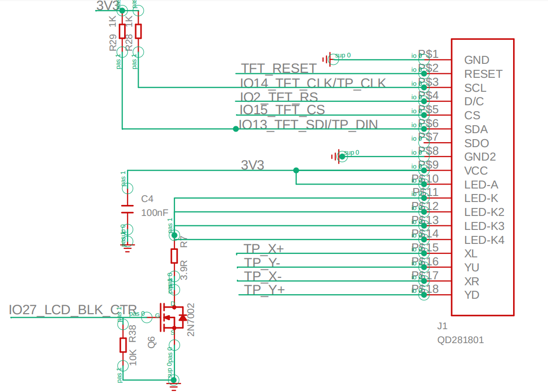The width and height of the screenshot is (548, 392).
Task: Click the P$9 pin number label
Action: (428, 165)
